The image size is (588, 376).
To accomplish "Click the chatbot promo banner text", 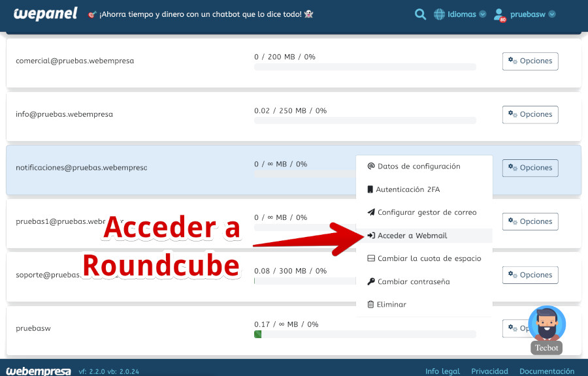I will 201,14.
